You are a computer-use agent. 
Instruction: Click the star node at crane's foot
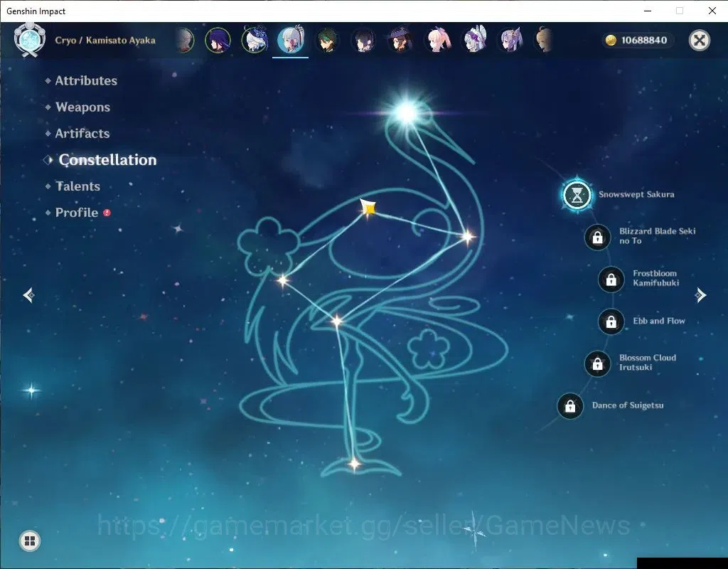pyautogui.click(x=354, y=464)
